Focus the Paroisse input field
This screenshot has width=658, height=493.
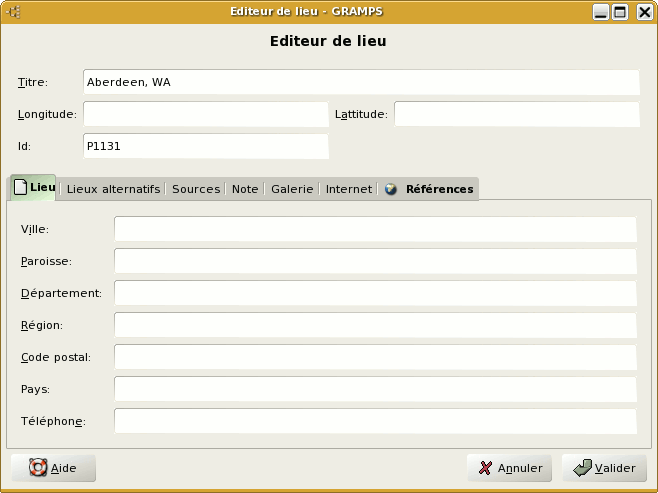(x=375, y=261)
